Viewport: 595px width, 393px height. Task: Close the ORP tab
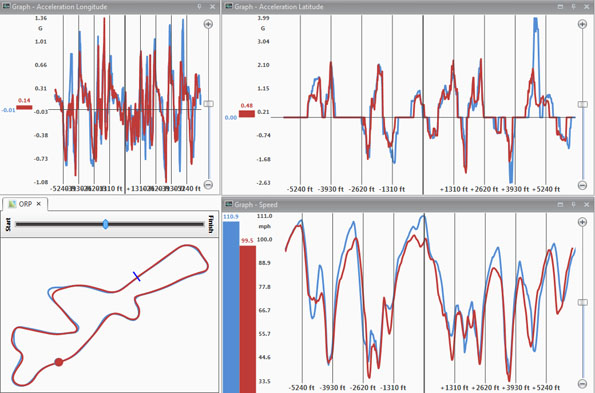(x=38, y=204)
